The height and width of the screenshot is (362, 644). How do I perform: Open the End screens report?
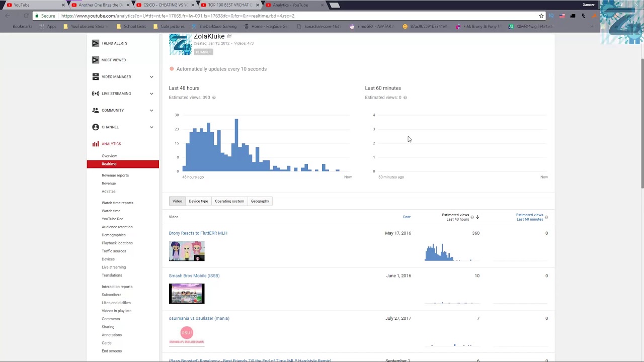(112, 351)
